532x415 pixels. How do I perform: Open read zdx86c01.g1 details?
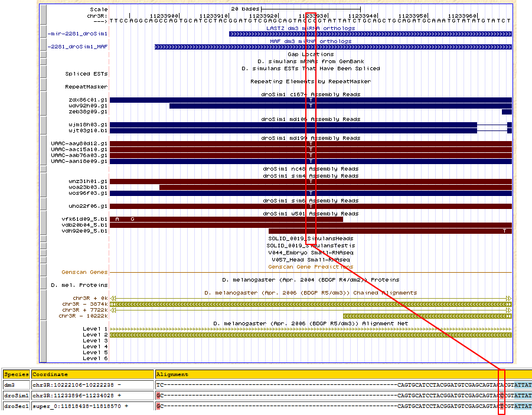click(87, 100)
